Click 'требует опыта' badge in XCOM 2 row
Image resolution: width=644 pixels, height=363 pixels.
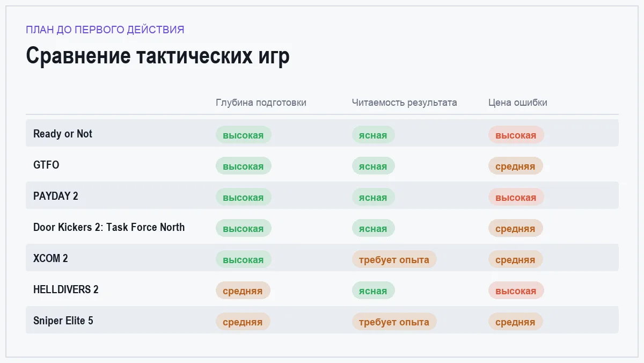click(394, 259)
